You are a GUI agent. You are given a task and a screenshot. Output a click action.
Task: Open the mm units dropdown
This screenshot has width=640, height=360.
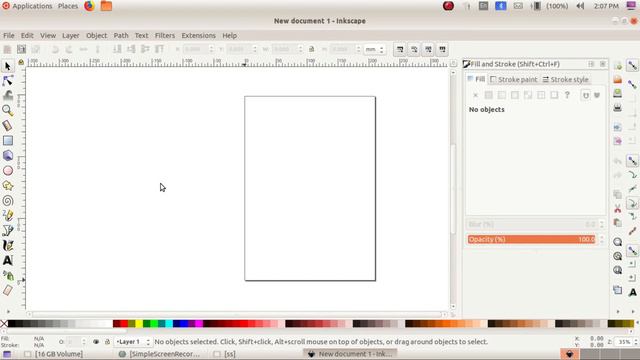click(x=375, y=49)
